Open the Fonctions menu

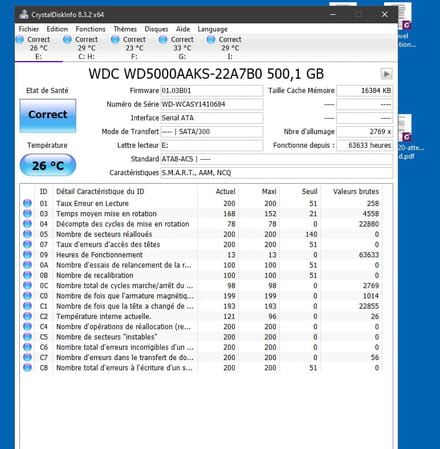click(x=90, y=29)
